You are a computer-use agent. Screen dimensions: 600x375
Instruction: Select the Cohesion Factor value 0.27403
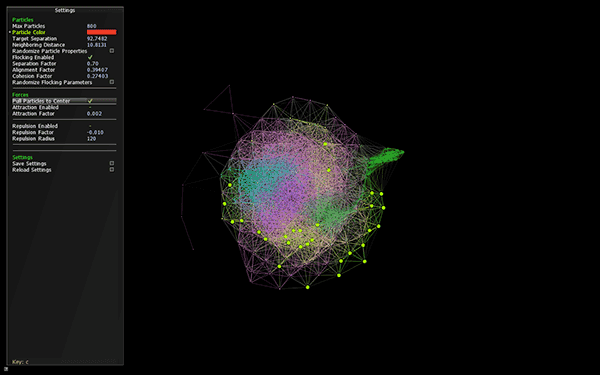pos(97,76)
